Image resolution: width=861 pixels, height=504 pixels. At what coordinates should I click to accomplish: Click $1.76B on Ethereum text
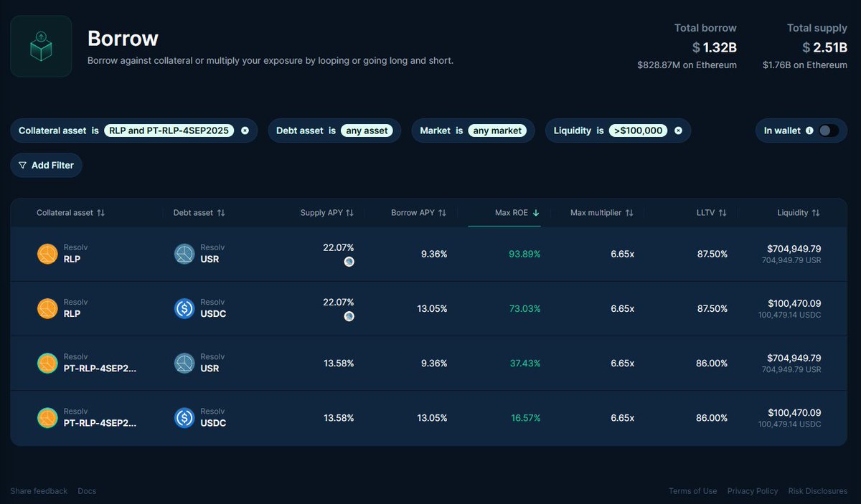805,65
